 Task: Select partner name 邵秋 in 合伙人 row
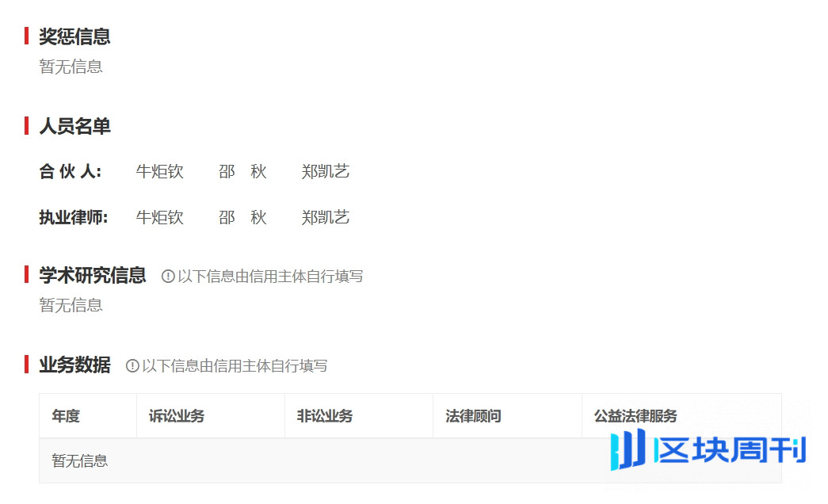[242, 172]
